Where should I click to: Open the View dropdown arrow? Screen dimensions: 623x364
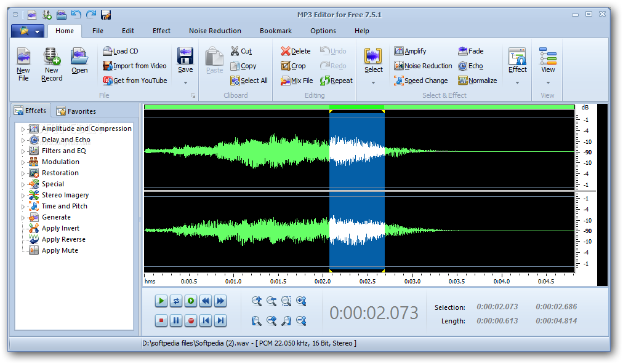point(548,82)
